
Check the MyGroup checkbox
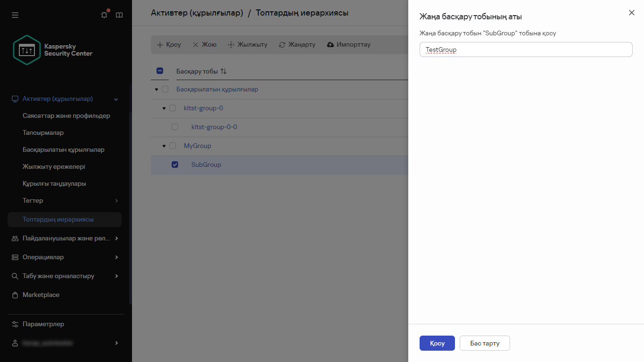click(x=172, y=146)
